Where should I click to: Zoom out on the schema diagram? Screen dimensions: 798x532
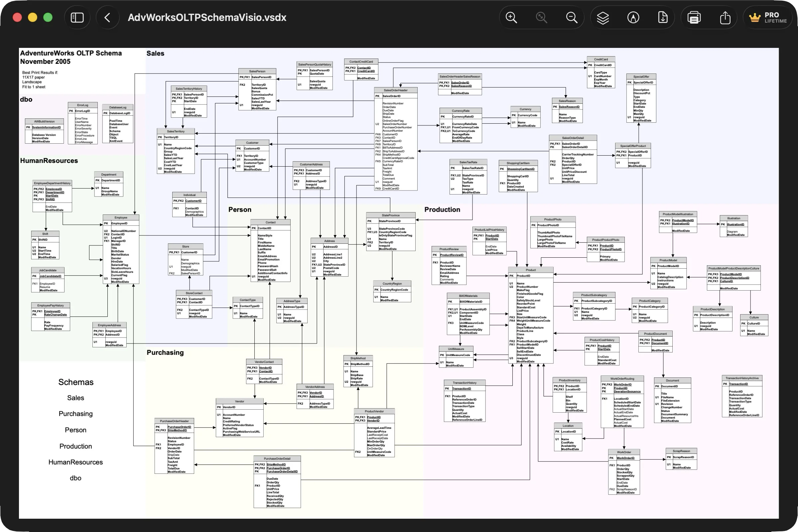pyautogui.click(x=571, y=17)
